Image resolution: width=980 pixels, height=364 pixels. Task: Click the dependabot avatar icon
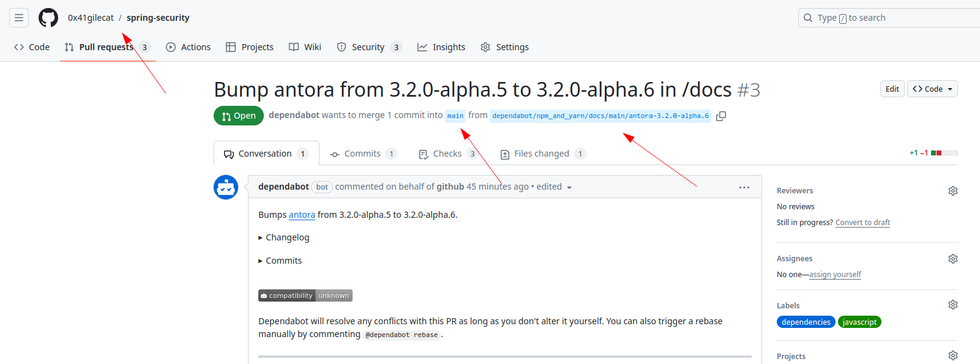[226, 187]
